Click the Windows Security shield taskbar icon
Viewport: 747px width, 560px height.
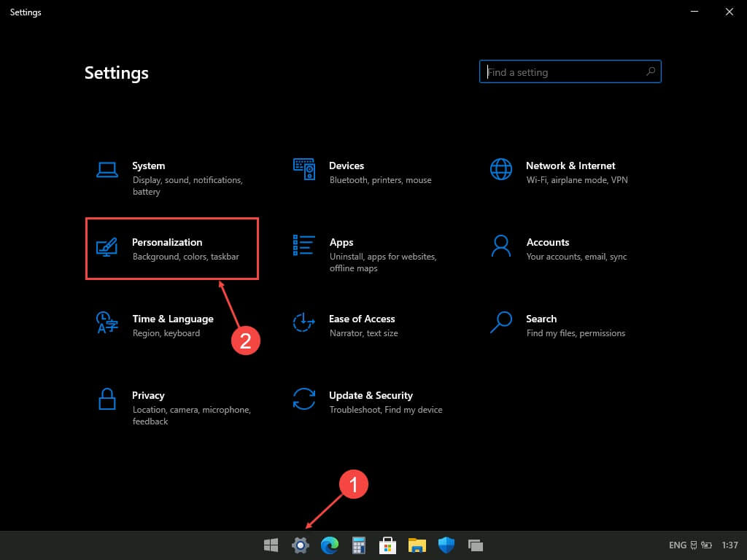coord(446,545)
